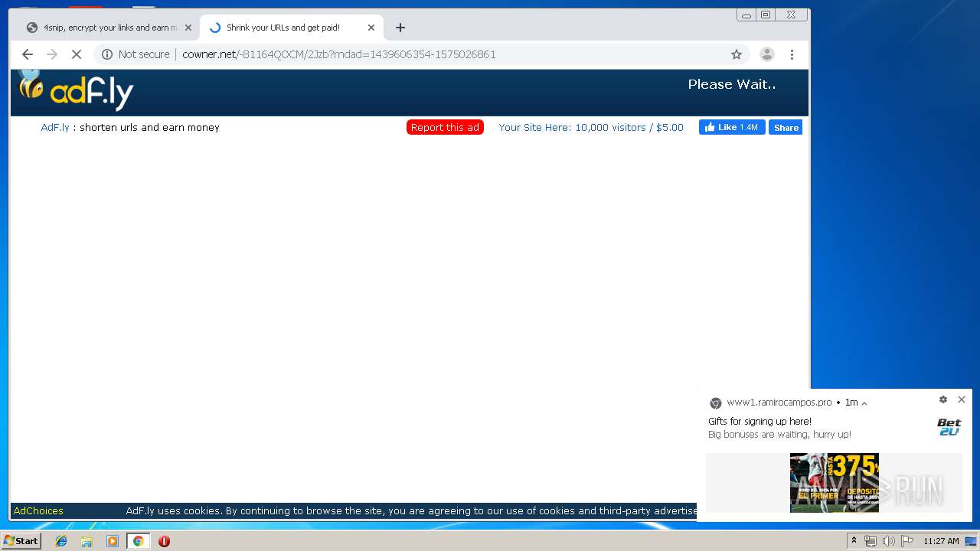Click the taskbar clock 11:27 AM
This screenshot has width=980, height=551.
[x=941, y=541]
